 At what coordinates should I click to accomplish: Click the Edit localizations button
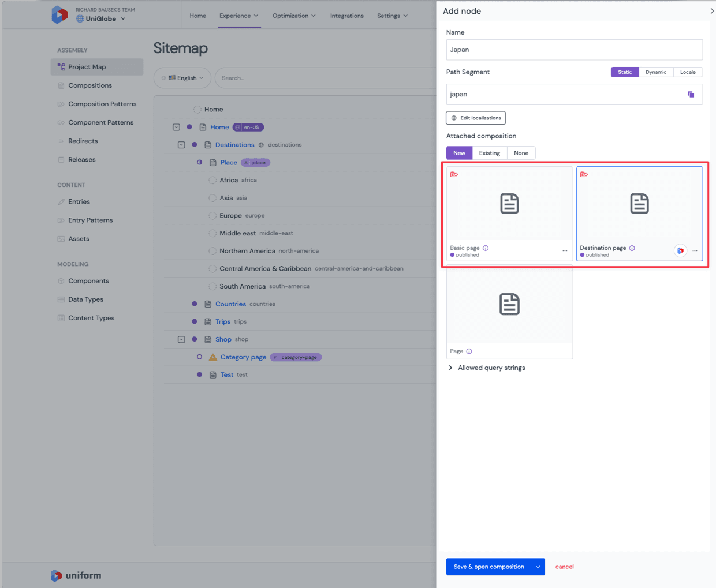476,118
